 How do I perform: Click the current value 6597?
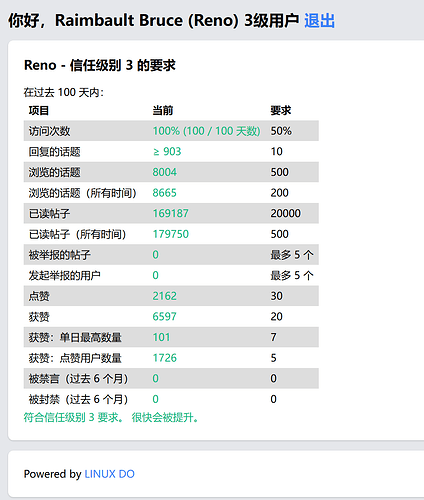165,317
